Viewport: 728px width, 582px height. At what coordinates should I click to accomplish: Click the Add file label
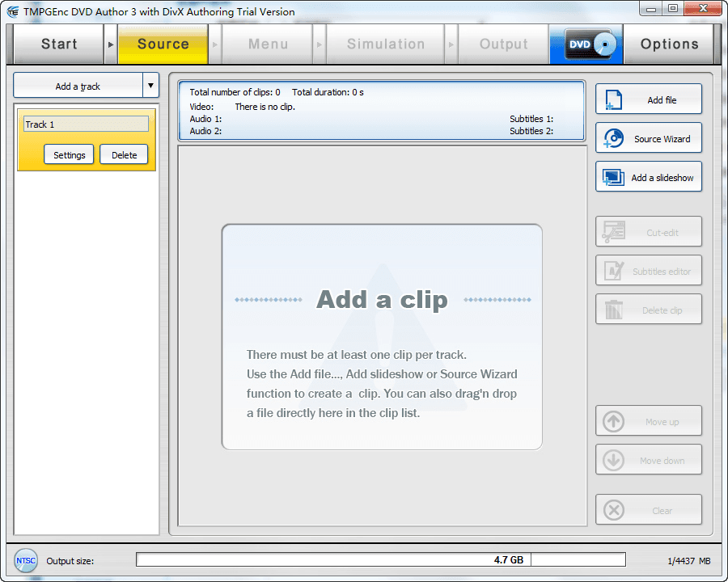pos(662,99)
